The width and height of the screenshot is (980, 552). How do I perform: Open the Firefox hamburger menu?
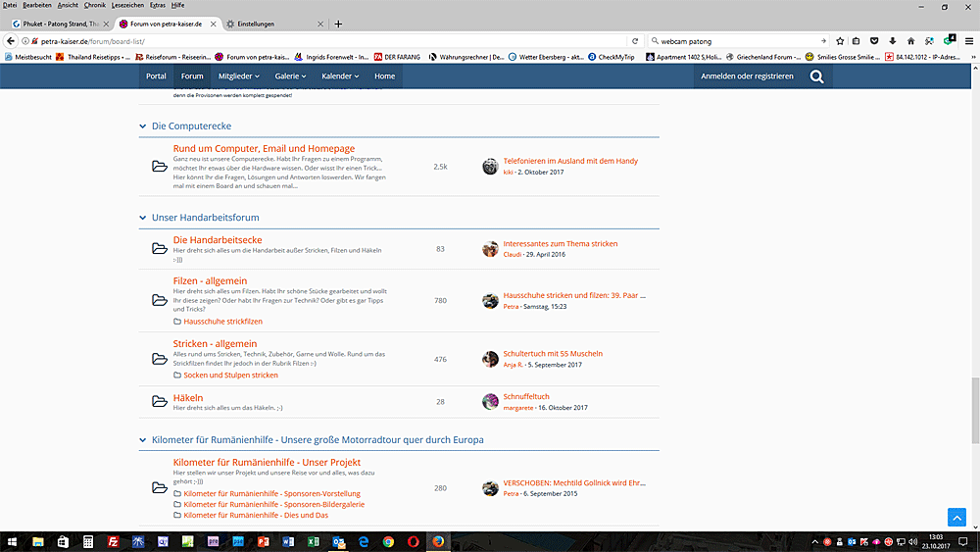969,41
